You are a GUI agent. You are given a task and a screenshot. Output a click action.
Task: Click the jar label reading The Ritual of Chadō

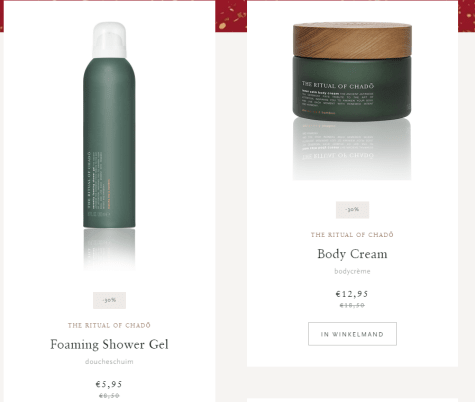[x=338, y=85]
